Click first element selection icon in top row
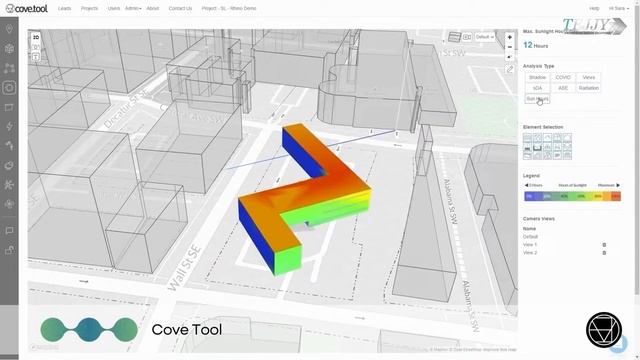This screenshot has height=360, width=640. pyautogui.click(x=527, y=138)
